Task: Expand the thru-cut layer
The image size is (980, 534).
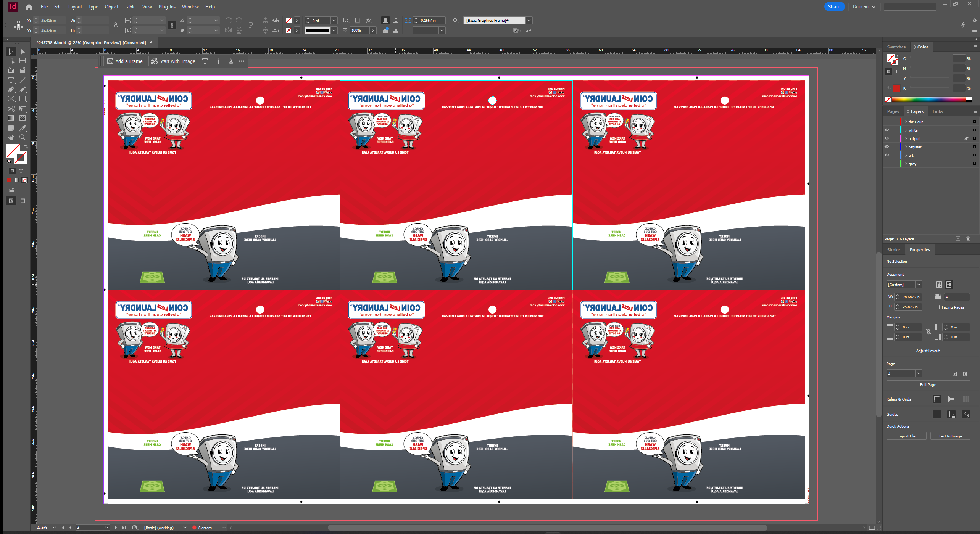Action: pyautogui.click(x=906, y=122)
